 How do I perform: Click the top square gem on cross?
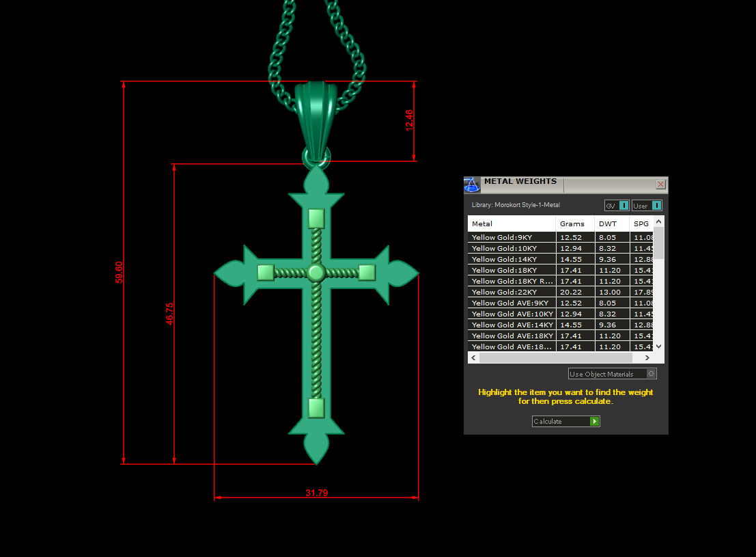316,218
